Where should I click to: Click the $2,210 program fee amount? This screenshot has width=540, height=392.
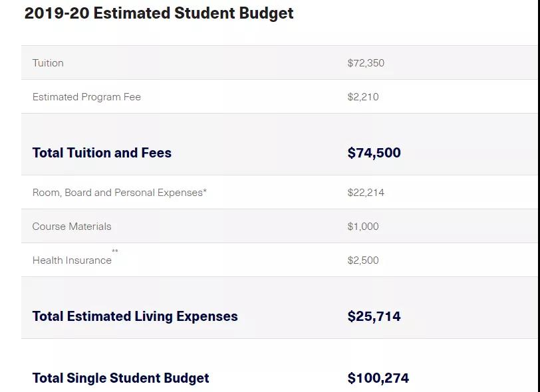[x=363, y=97]
